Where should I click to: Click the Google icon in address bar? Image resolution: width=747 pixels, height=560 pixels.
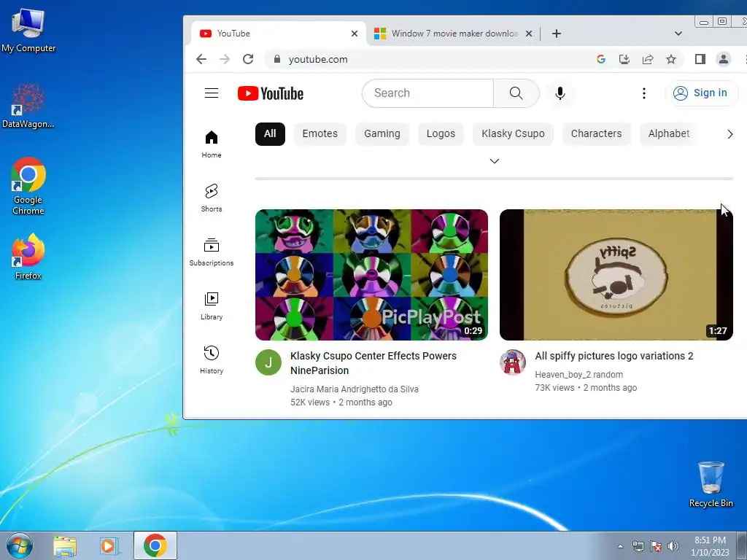tap(601, 59)
